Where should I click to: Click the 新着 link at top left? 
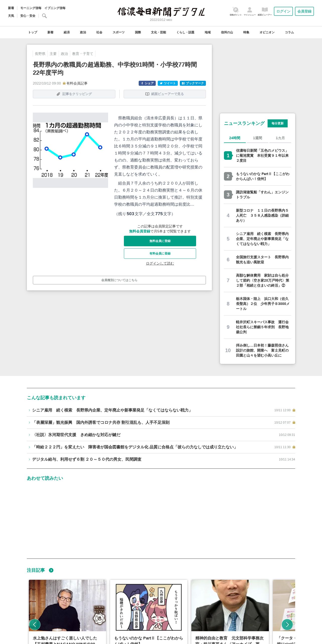click(x=11, y=8)
